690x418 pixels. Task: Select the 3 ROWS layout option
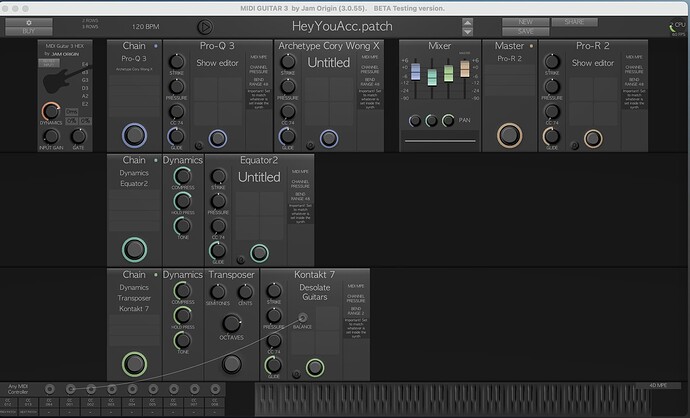coord(90,27)
